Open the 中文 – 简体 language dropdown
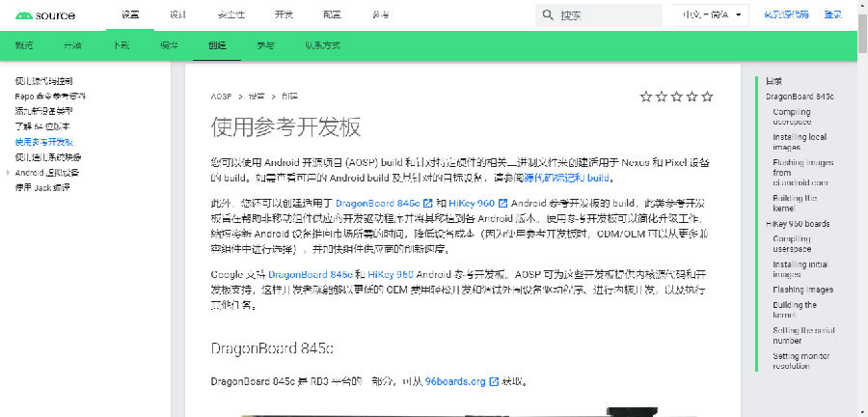This screenshot has width=868, height=417. tap(711, 14)
